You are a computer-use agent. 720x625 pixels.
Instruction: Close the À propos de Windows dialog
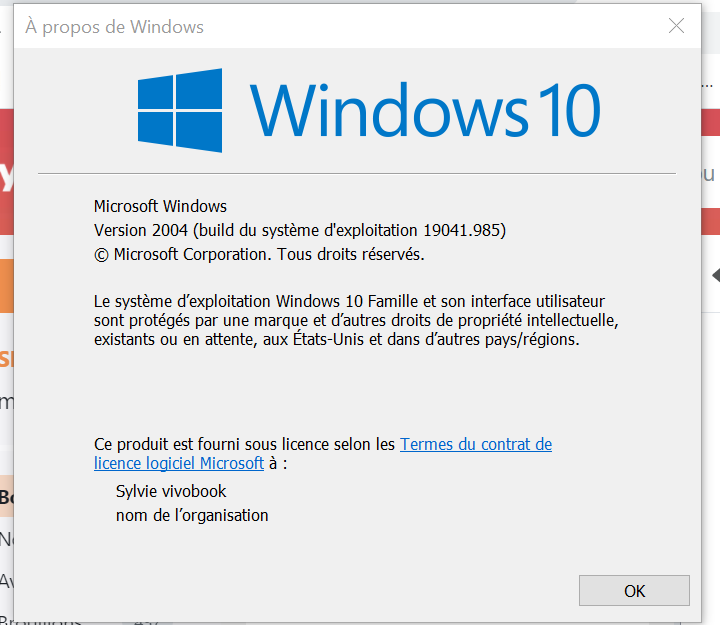tap(676, 26)
